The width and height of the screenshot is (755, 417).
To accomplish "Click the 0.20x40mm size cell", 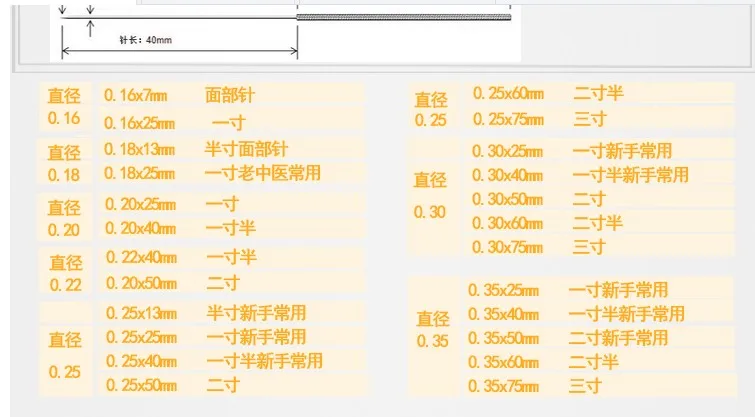I will [140, 228].
